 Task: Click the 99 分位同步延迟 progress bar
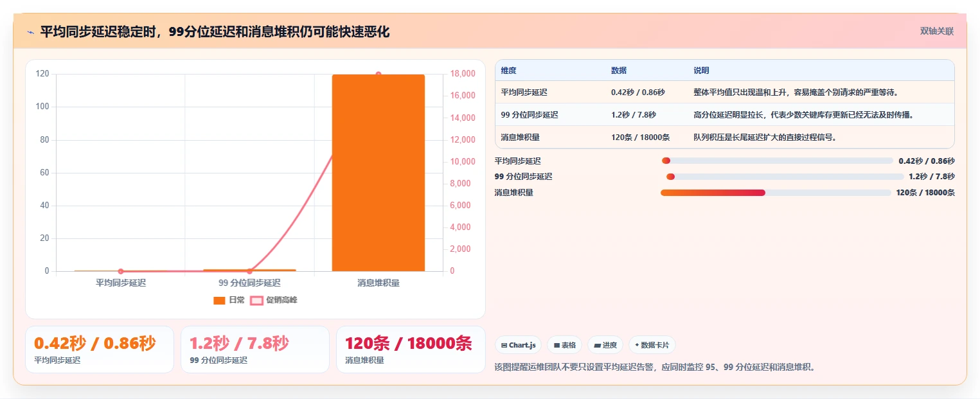point(785,177)
